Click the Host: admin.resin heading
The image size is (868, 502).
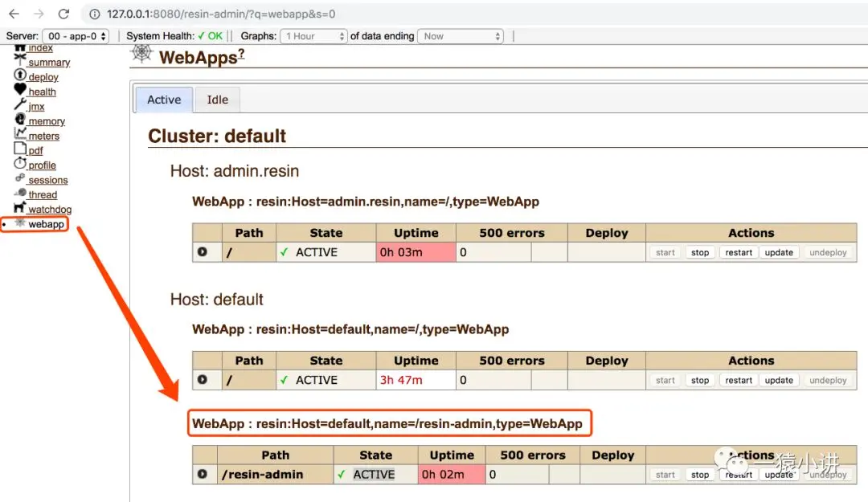pyautogui.click(x=235, y=171)
